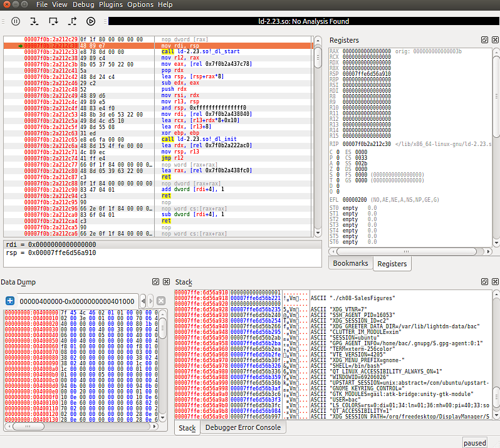Image resolution: width=500 pixels, height=448 pixels.
Task: Click the Step Out toolbar icon
Action: click(x=73, y=21)
